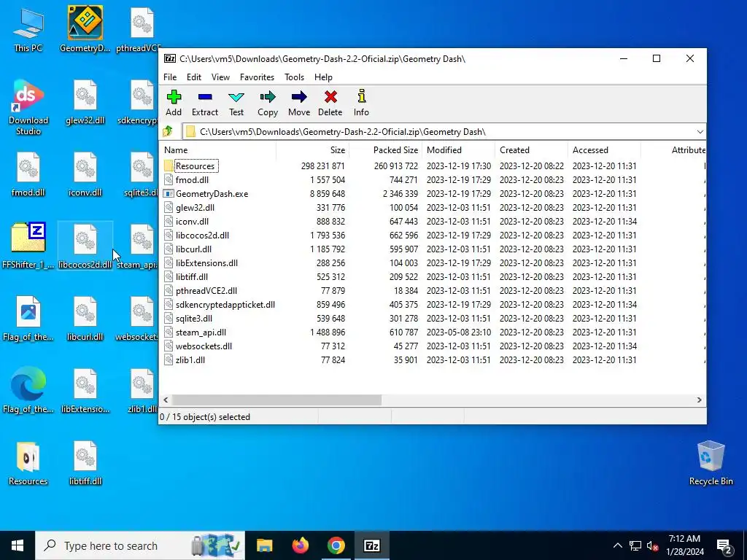The image size is (747, 560).
Task: Click the scroll right arrow in file list
Action: 700,400
